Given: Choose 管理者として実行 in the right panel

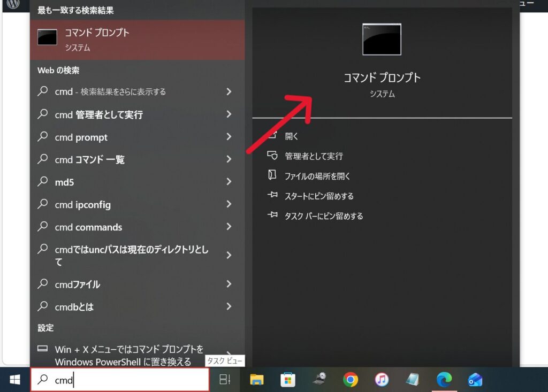Looking at the screenshot, I should [x=314, y=156].
